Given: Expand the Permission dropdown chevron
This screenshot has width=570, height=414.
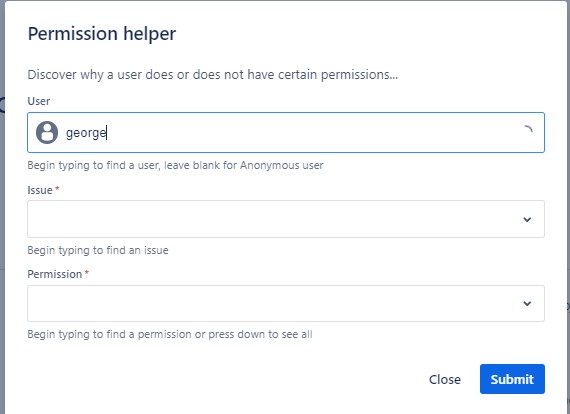Looking at the screenshot, I should click(527, 304).
